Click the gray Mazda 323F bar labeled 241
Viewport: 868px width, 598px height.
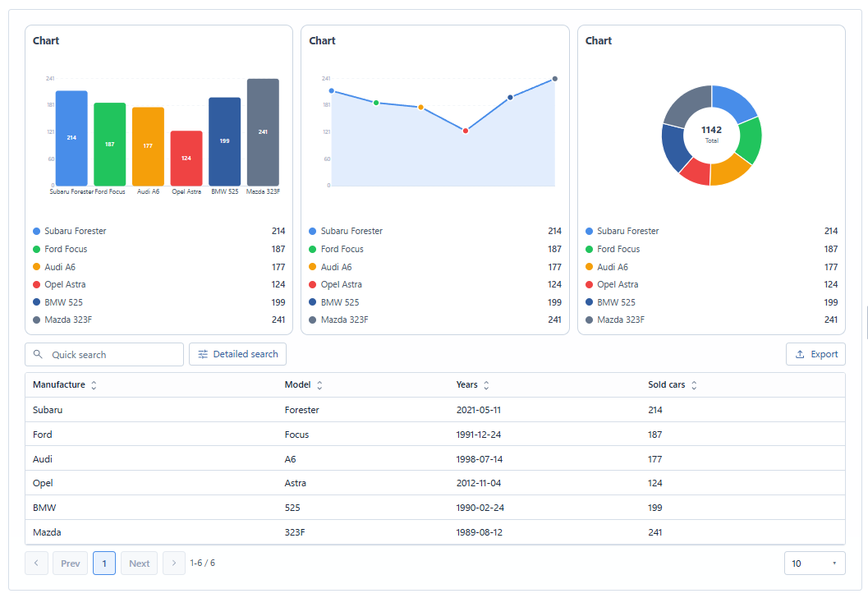click(263, 131)
